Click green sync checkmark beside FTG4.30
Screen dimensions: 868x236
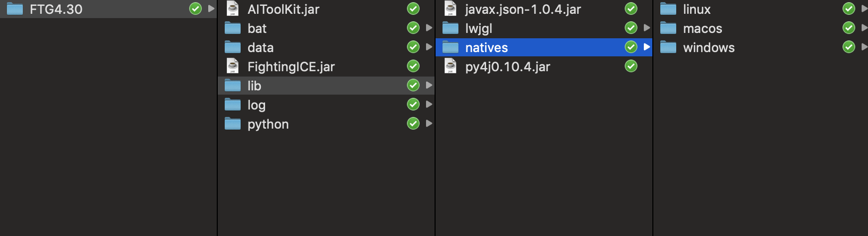195,9
